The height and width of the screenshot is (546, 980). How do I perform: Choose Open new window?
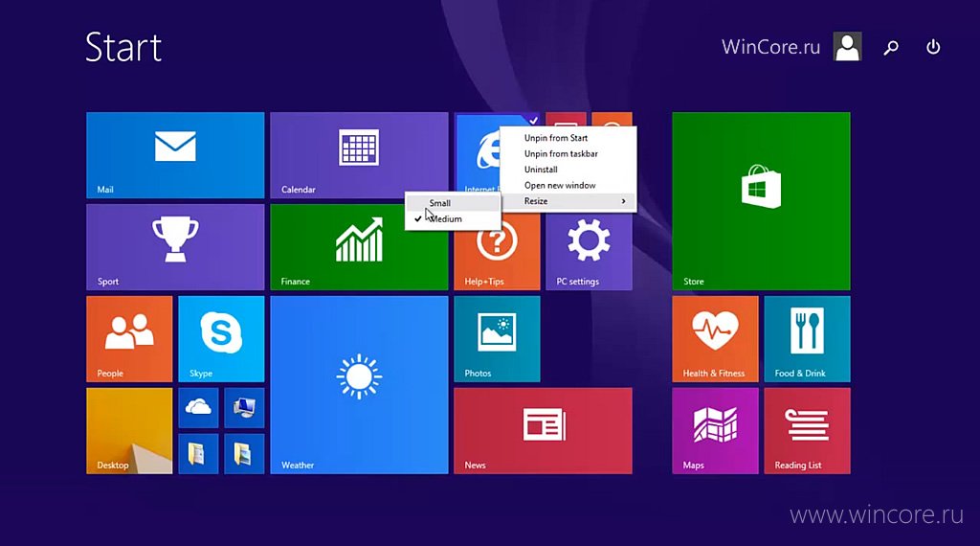pos(568,185)
